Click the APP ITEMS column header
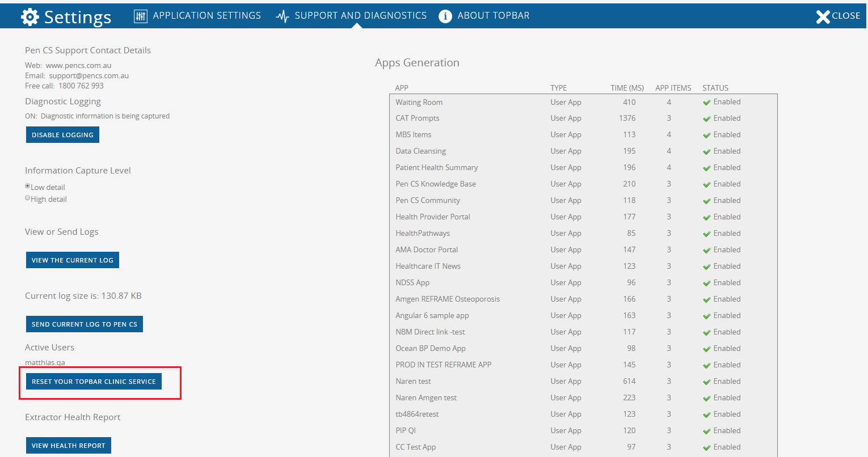The height and width of the screenshot is (457, 868). click(x=673, y=88)
